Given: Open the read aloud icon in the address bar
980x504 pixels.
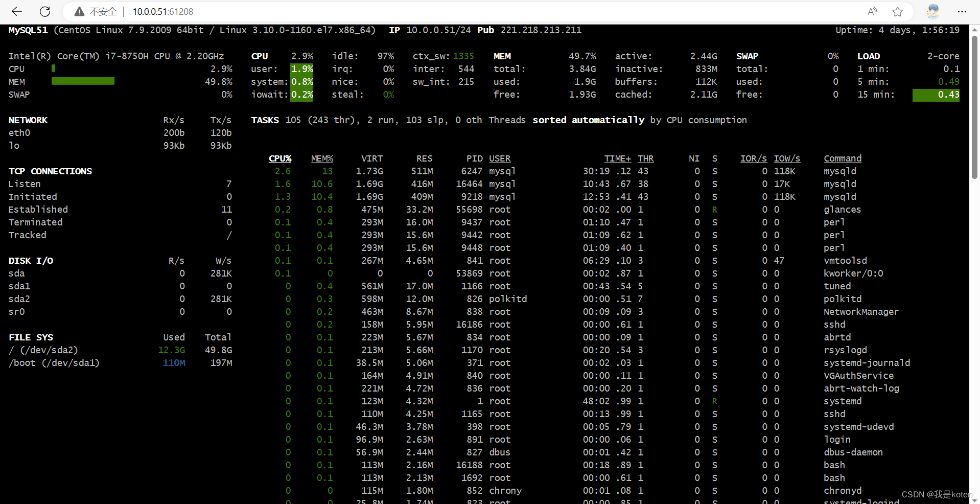Looking at the screenshot, I should click(872, 11).
